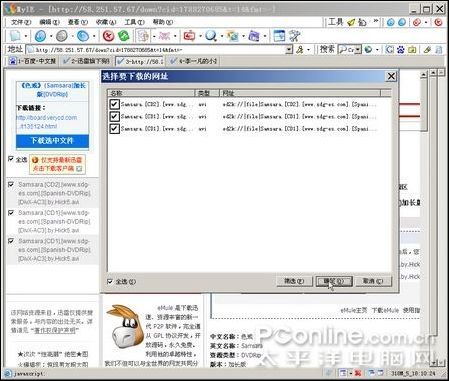Click the purple history toolbar icon
Image resolution: width=449 pixels, height=381 pixels.
pos(254,36)
